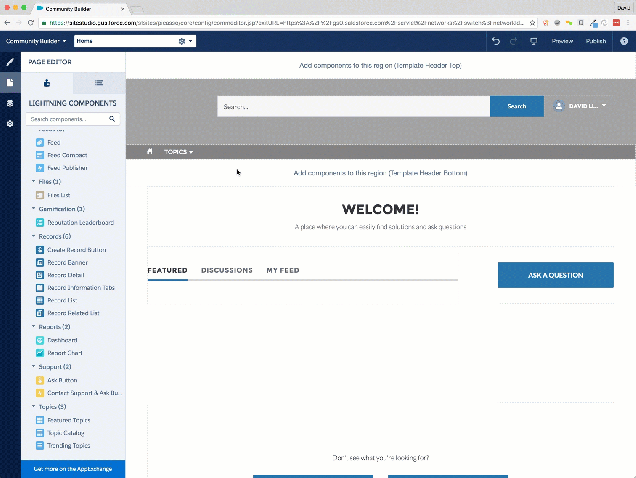The image size is (636, 478).
Task: Switch to the My Feed tab
Action: pos(283,270)
